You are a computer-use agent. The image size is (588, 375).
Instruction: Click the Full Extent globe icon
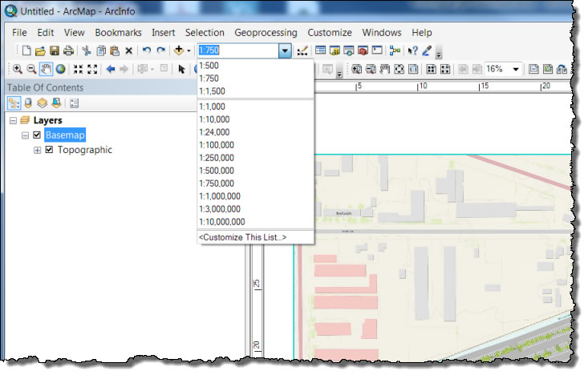pyautogui.click(x=60, y=69)
